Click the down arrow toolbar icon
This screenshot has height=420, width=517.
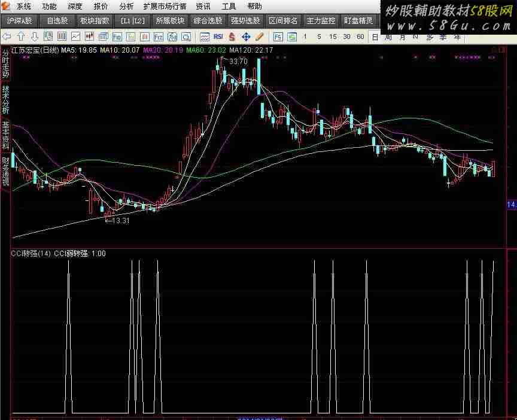35,37
